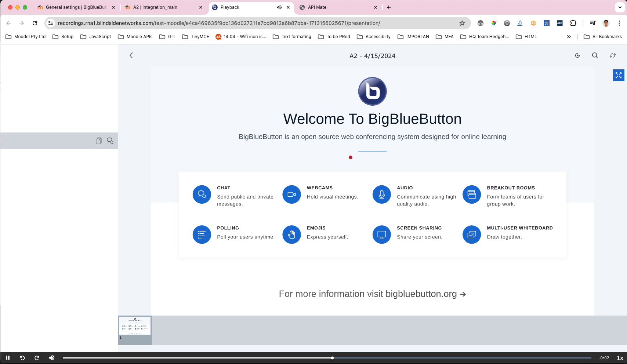Show more bookmarks with double chevron

569,37
